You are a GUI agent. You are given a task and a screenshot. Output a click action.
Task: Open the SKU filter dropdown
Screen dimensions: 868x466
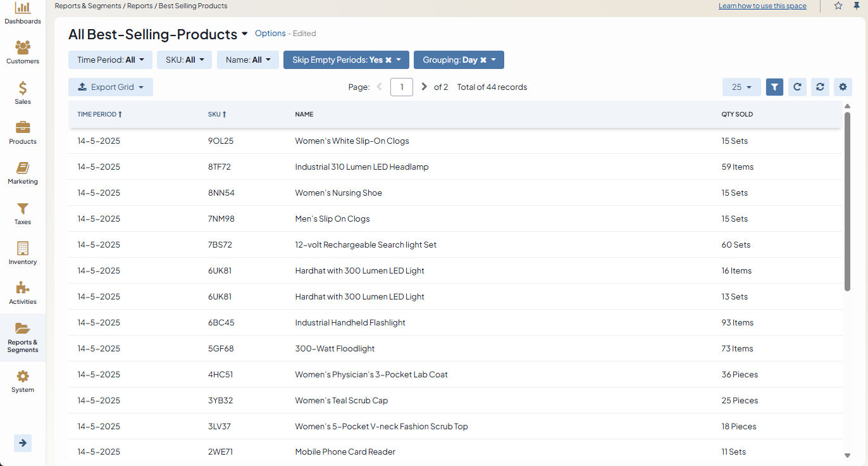(184, 60)
